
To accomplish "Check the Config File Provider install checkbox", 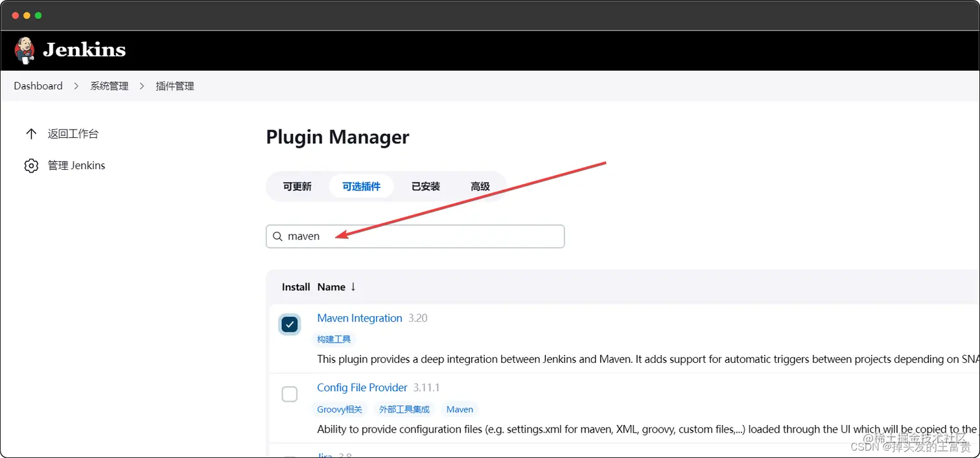I will [290, 394].
